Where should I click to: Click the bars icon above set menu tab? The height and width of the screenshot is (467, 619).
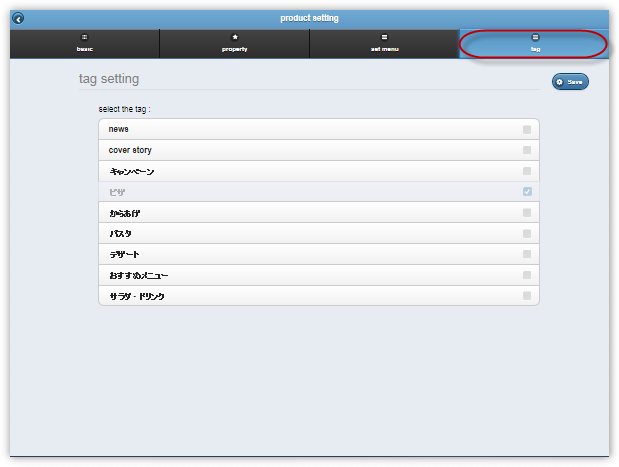384,37
